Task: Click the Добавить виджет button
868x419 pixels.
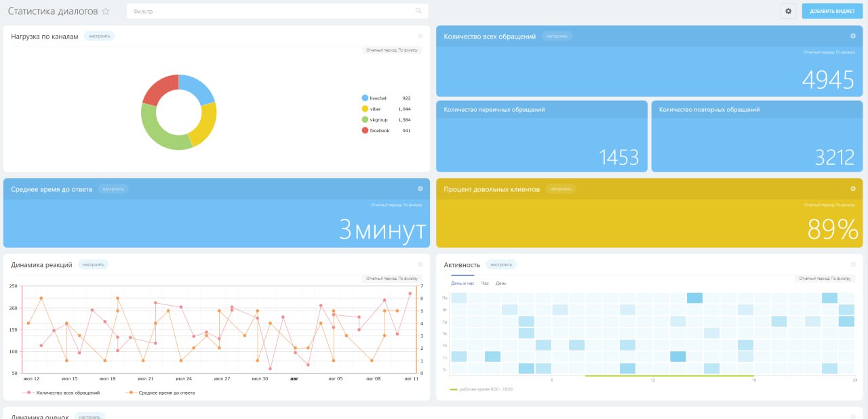Action: 832,11
